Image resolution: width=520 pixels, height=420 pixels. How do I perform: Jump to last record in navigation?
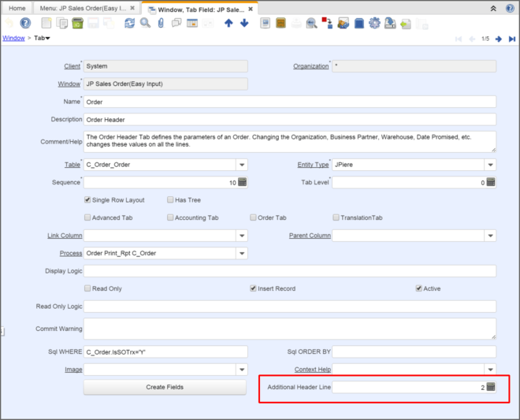pyautogui.click(x=511, y=39)
